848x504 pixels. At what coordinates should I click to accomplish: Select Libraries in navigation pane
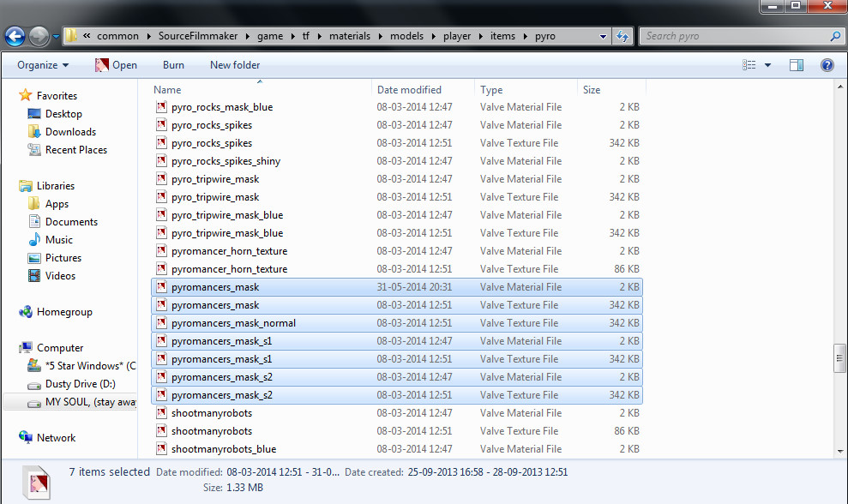tap(55, 186)
